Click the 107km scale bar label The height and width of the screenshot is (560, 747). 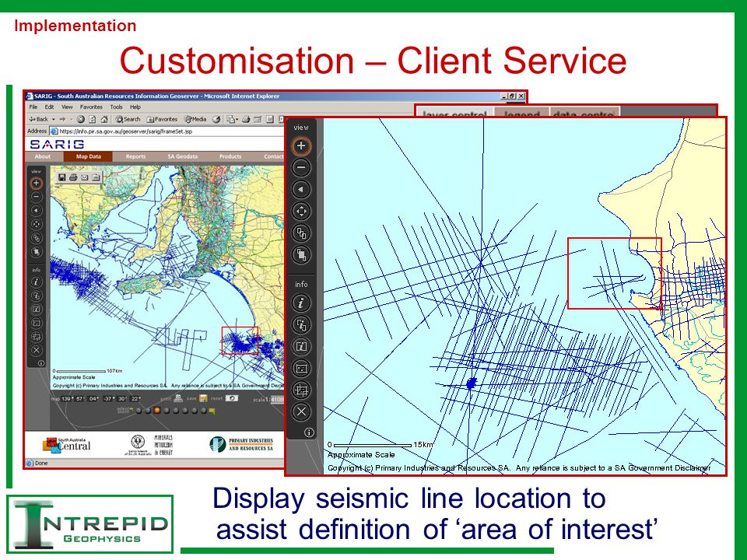coord(114,370)
